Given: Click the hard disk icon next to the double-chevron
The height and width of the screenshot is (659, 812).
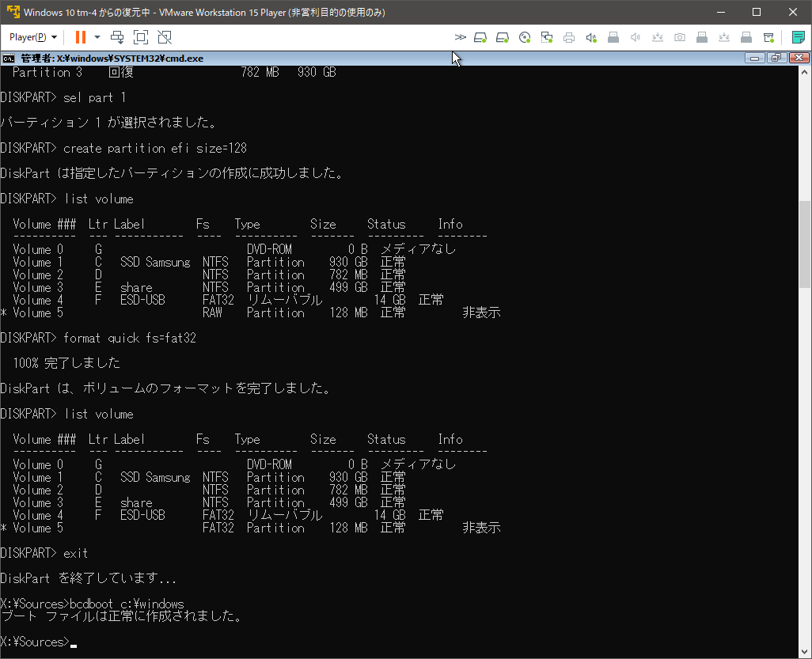Looking at the screenshot, I should (480, 37).
